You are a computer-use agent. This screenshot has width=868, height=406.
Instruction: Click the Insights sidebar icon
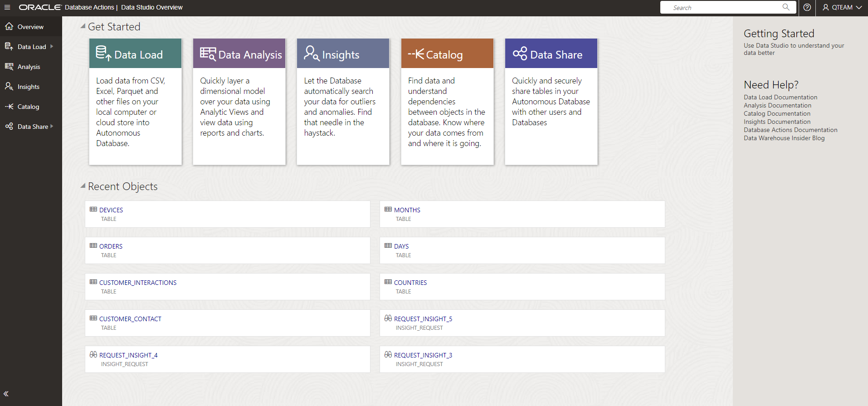tap(9, 86)
